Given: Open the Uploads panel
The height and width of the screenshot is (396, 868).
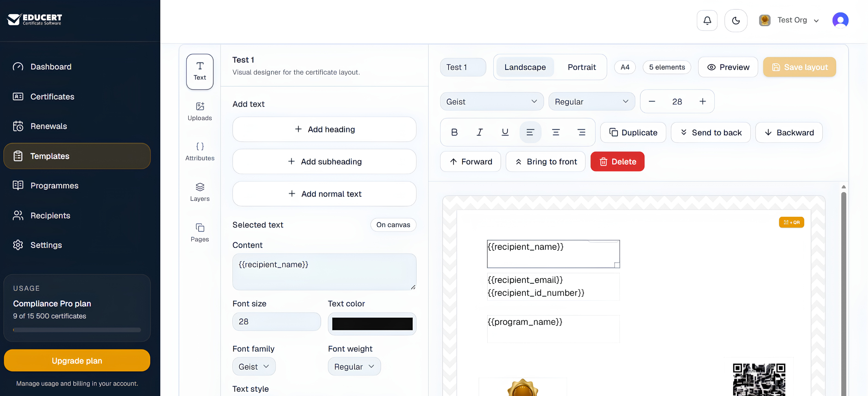Looking at the screenshot, I should click(x=200, y=111).
